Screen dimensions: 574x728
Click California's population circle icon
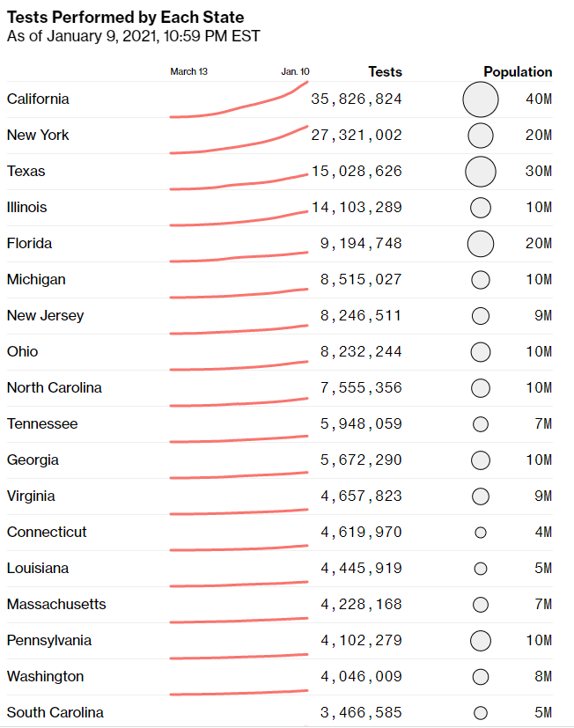[x=480, y=99]
